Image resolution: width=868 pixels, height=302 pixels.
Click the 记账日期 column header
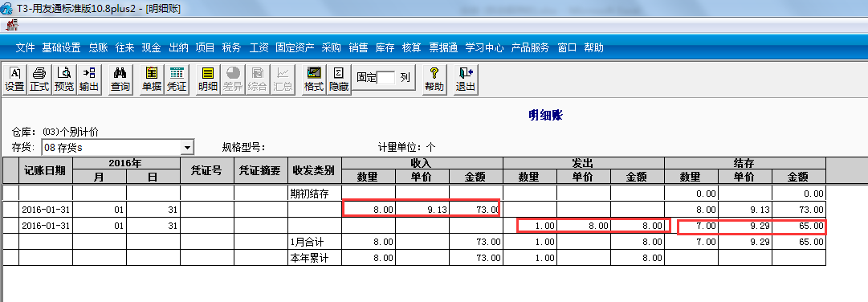coord(46,170)
